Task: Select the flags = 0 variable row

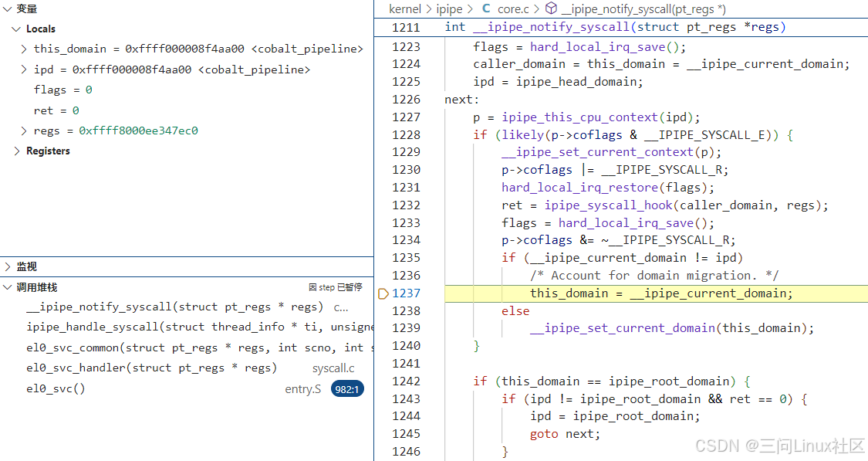Action: (x=187, y=90)
